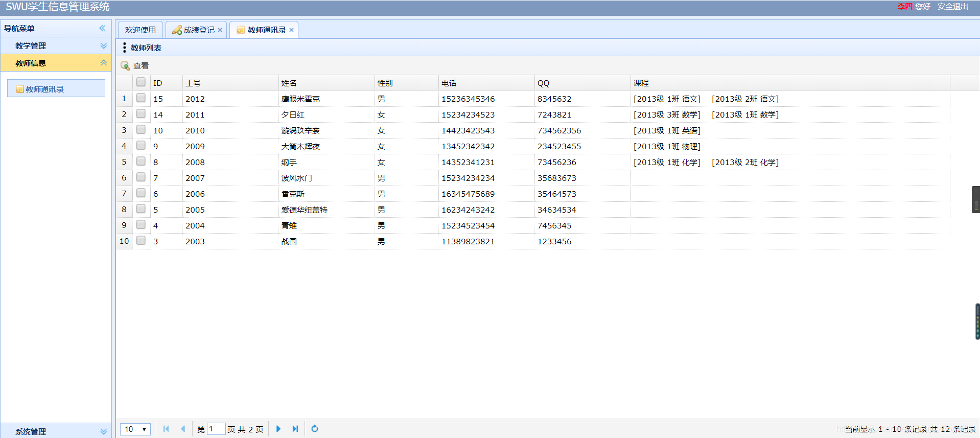Click the 成绩登记 tab icon
This screenshot has width=980, height=438.
pyautogui.click(x=177, y=30)
